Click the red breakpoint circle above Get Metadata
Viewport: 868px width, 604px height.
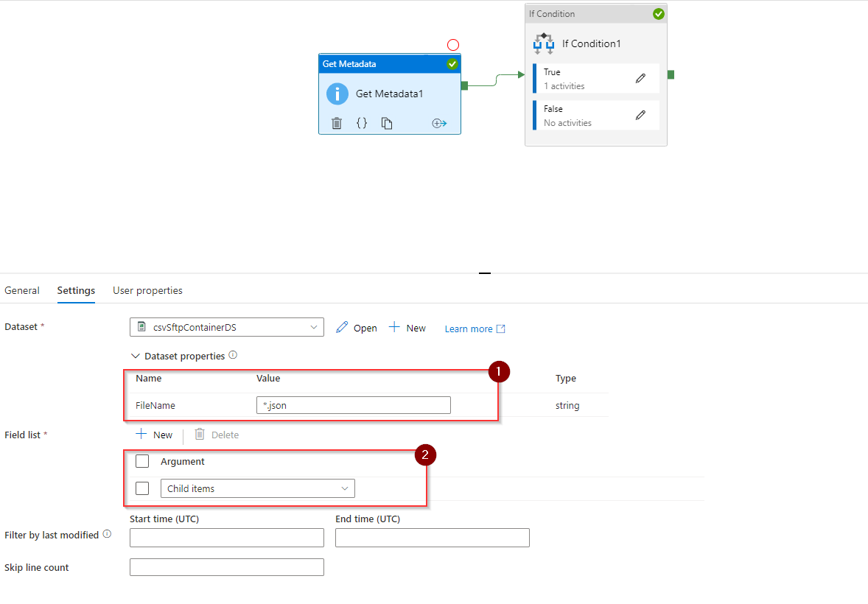(453, 45)
